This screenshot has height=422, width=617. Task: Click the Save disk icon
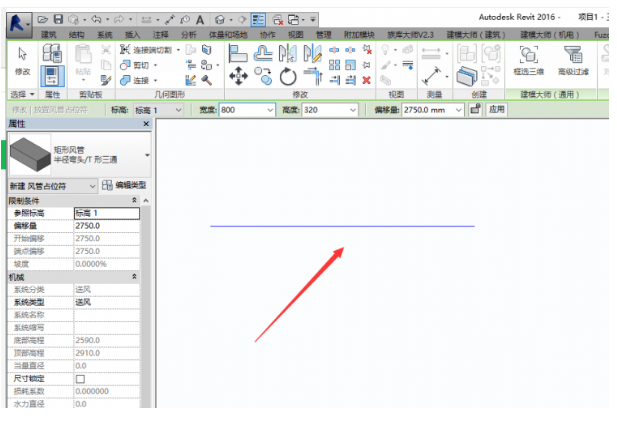tap(58, 19)
